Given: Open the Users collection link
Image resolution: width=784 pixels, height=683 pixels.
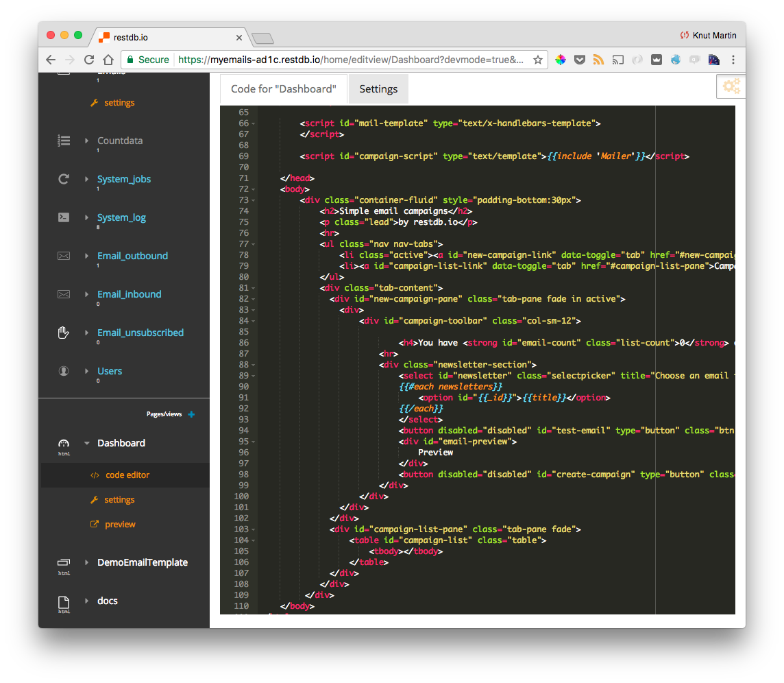Looking at the screenshot, I should 110,371.
